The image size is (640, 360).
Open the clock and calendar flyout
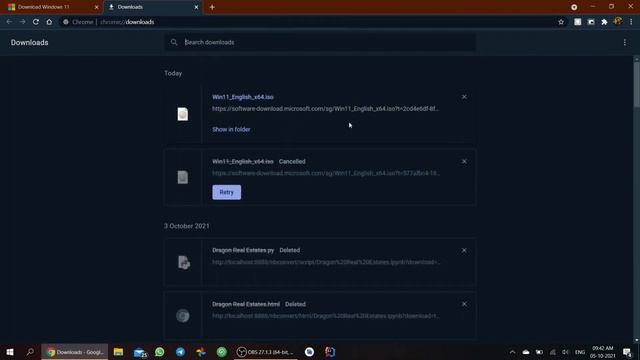(602, 352)
